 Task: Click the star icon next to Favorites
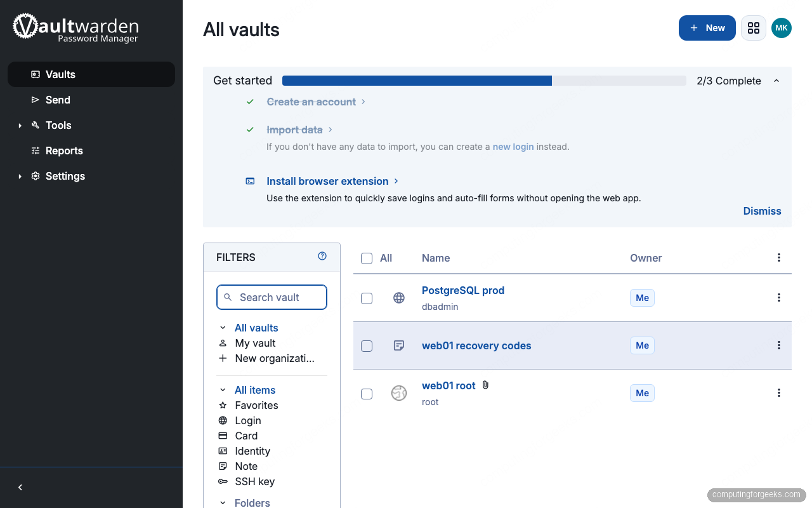click(223, 405)
